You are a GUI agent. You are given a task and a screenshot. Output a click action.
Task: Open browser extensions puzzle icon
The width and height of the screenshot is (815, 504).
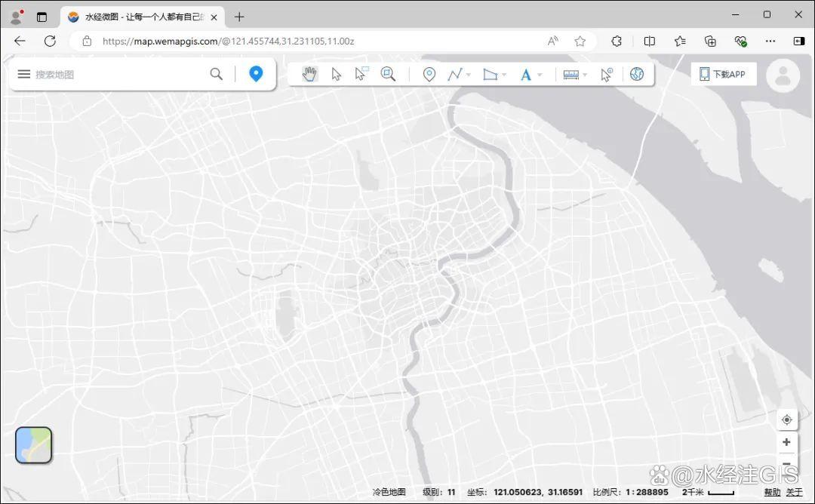click(617, 41)
